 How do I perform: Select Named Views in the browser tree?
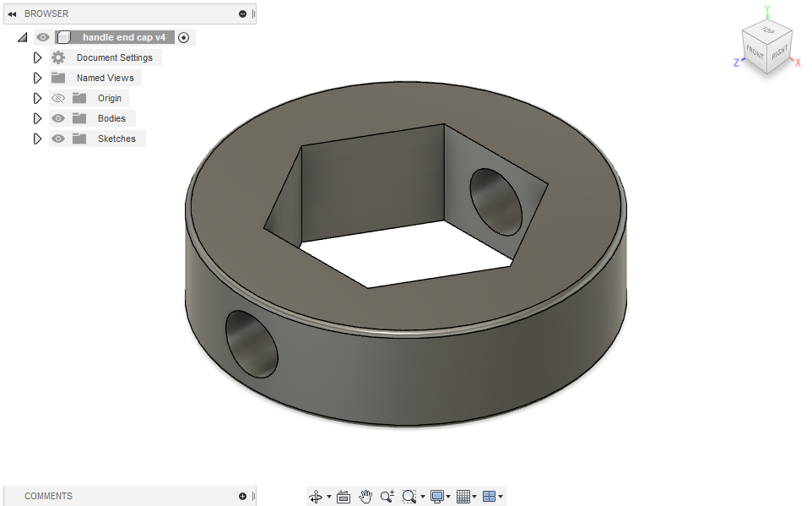point(103,77)
